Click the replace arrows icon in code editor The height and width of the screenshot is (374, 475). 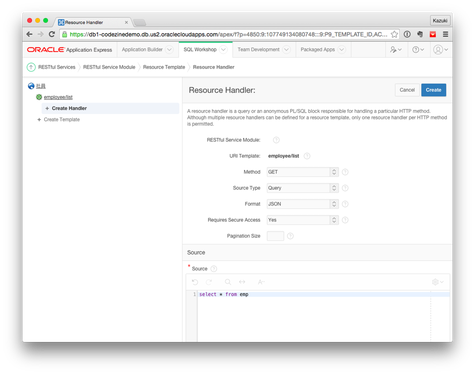click(242, 282)
